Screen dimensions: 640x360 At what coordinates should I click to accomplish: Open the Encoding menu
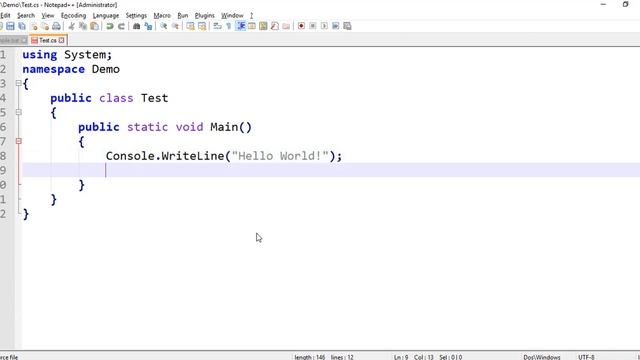[x=73, y=16]
